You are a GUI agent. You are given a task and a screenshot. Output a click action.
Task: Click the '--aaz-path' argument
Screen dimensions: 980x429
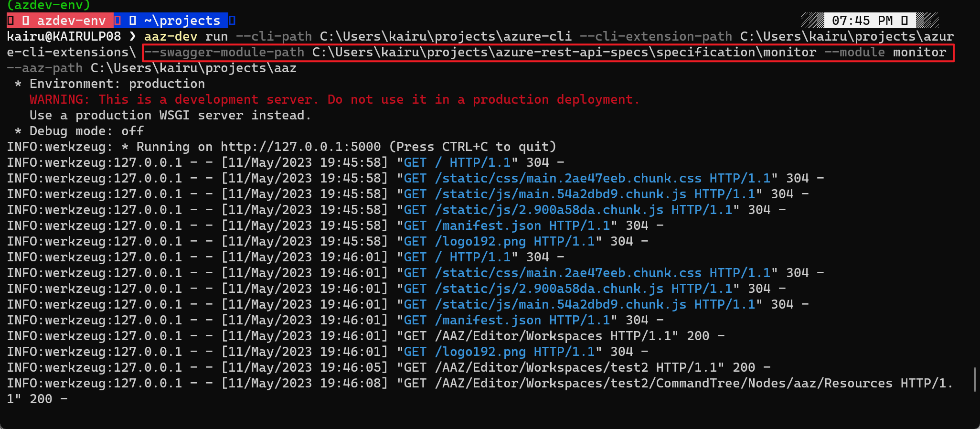coord(45,68)
